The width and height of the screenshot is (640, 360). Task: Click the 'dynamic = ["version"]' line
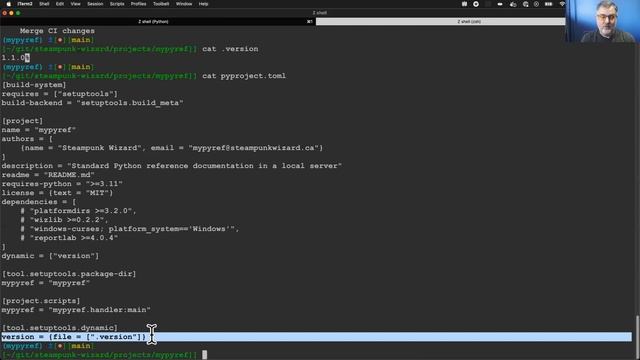coord(50,256)
